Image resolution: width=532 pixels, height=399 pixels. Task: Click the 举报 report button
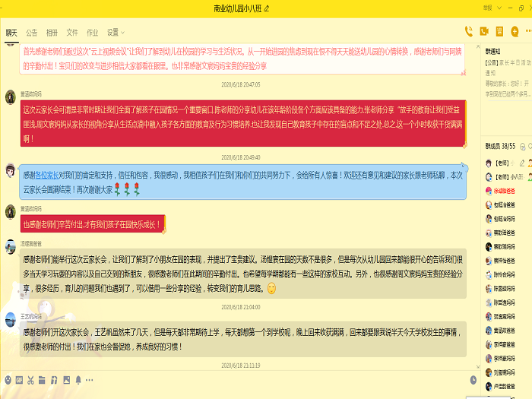tap(487, 8)
